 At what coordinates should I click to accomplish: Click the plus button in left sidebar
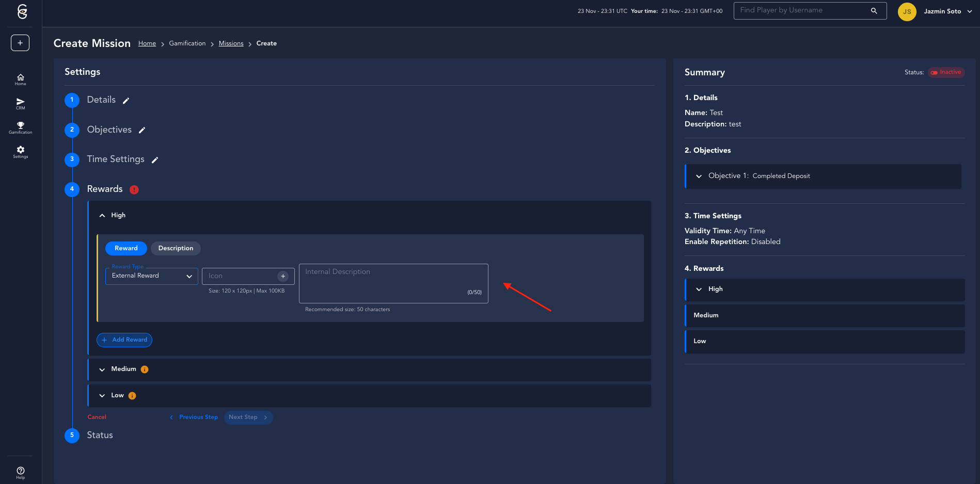click(20, 43)
